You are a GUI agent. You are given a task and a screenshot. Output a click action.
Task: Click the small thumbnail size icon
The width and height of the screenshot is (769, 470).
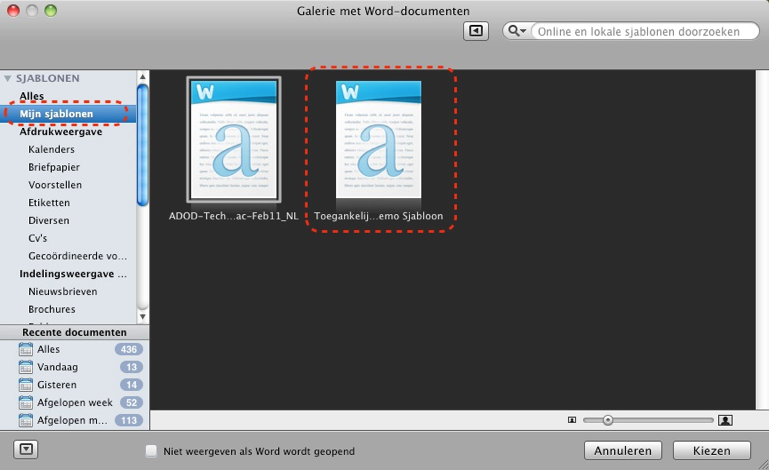pyautogui.click(x=572, y=420)
